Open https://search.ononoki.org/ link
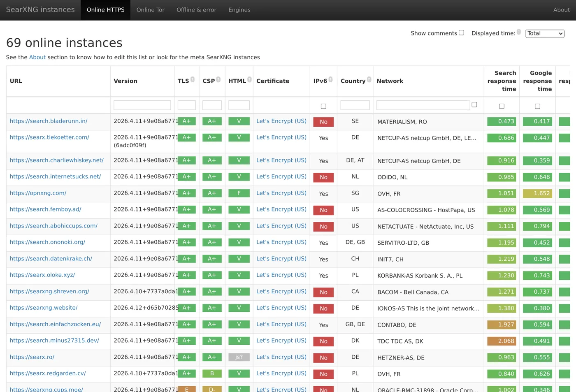The height and width of the screenshot is (392, 576). [47, 242]
